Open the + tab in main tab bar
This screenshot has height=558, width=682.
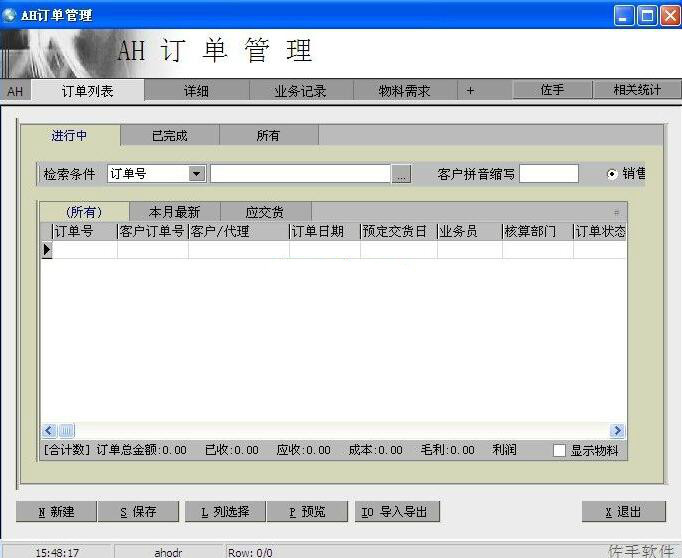tap(470, 90)
